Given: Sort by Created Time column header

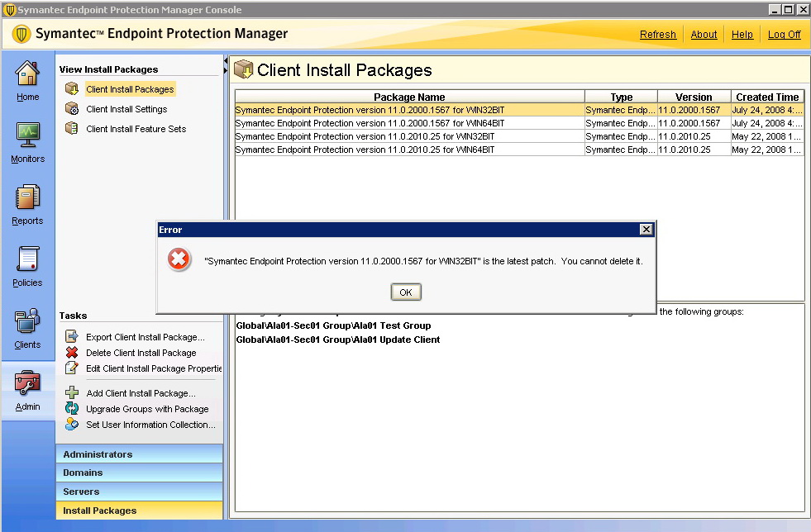Looking at the screenshot, I should click(767, 97).
